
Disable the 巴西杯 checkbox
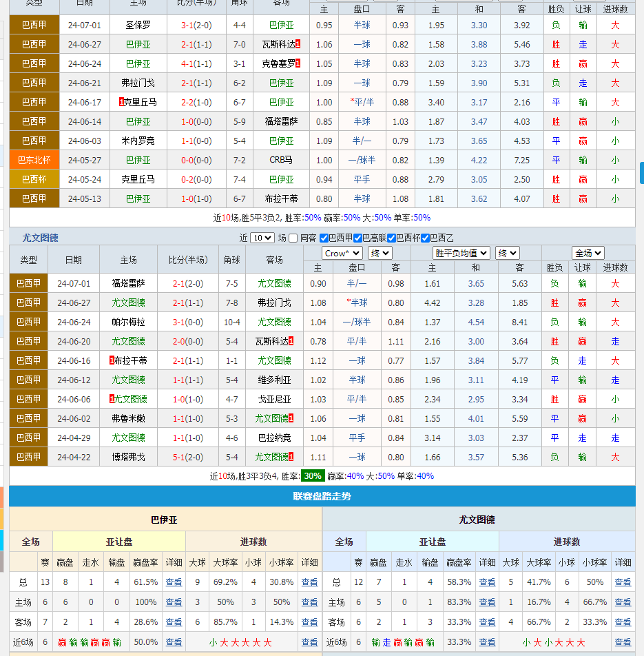390,238
